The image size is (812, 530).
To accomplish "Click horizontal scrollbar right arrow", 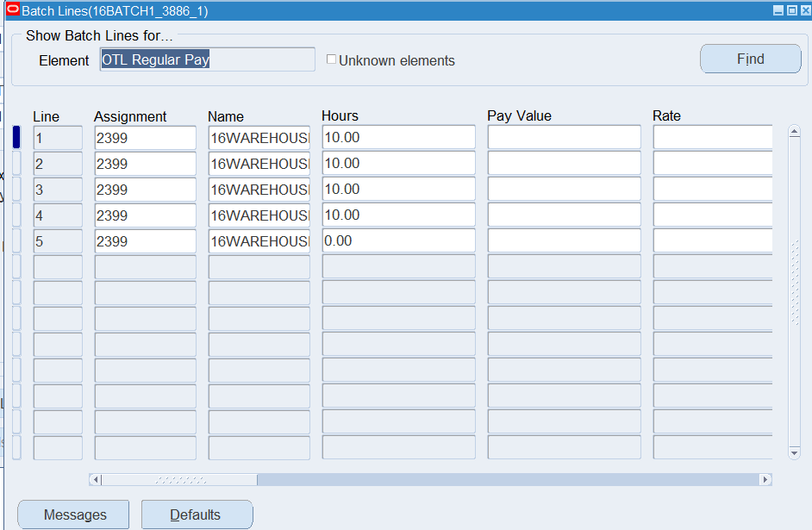I will pos(765,479).
